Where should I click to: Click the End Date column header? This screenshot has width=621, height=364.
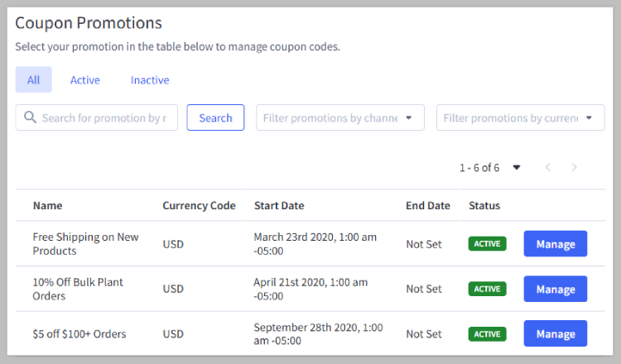click(428, 206)
